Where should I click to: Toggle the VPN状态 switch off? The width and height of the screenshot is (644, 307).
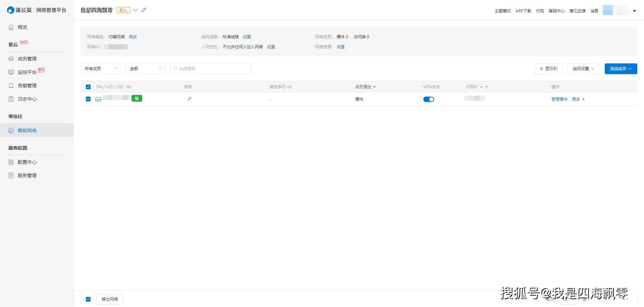click(428, 99)
